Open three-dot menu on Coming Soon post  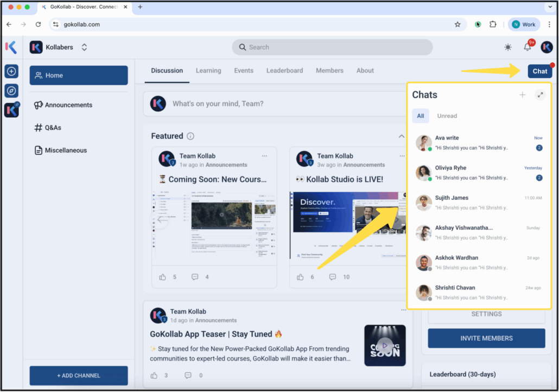click(264, 156)
